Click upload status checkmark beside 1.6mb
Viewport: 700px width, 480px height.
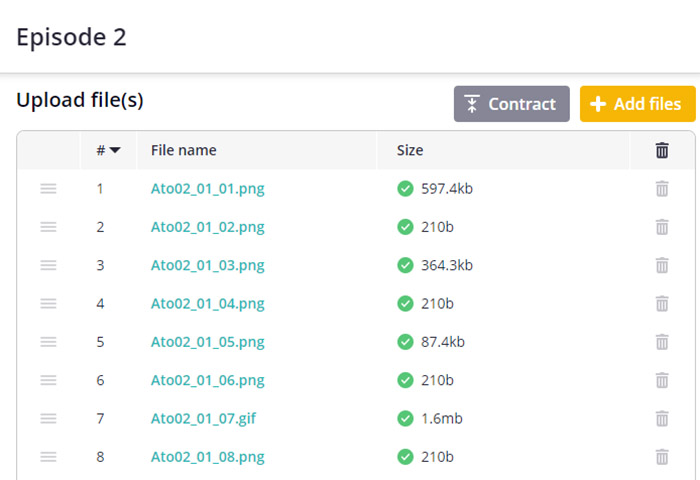click(x=405, y=418)
